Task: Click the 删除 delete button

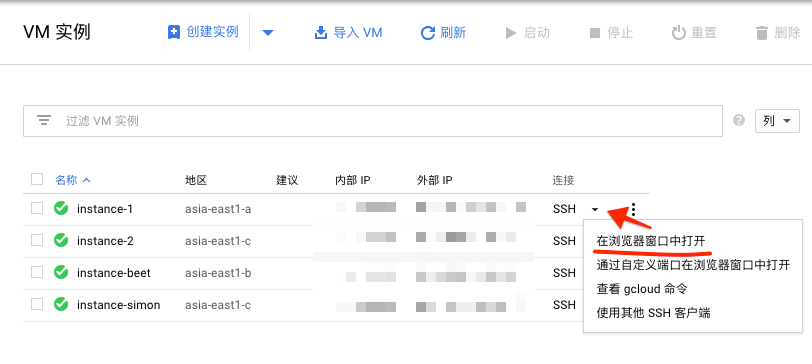Action: (x=778, y=33)
